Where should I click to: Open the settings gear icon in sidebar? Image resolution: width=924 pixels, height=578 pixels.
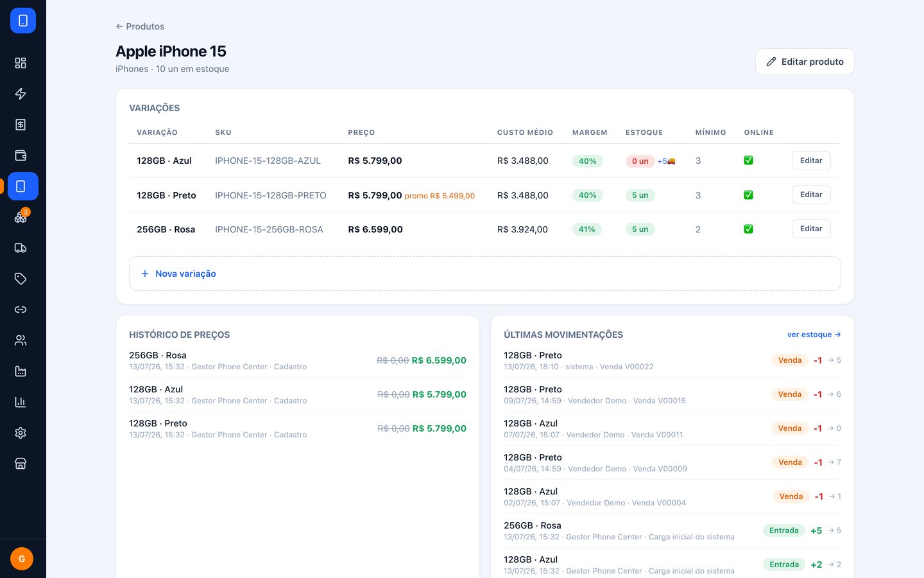[x=21, y=433]
